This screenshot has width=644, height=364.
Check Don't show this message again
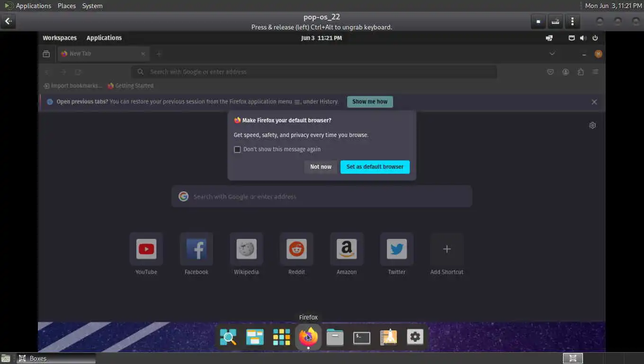click(x=237, y=149)
